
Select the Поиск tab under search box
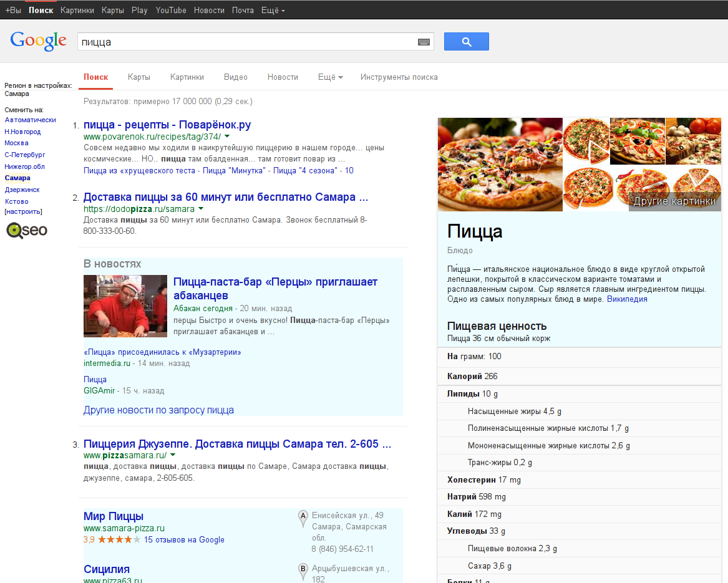pyautogui.click(x=95, y=77)
